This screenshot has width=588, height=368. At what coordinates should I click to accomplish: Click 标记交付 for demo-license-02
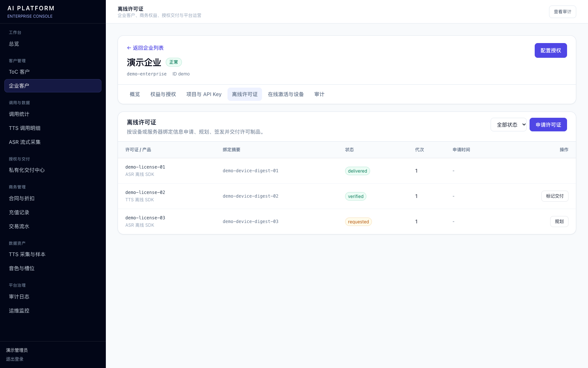tap(555, 196)
